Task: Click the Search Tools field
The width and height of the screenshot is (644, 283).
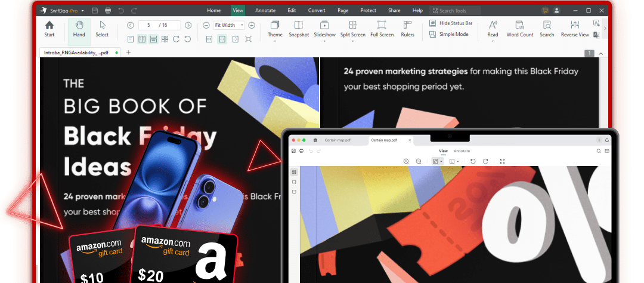Action: [454, 10]
